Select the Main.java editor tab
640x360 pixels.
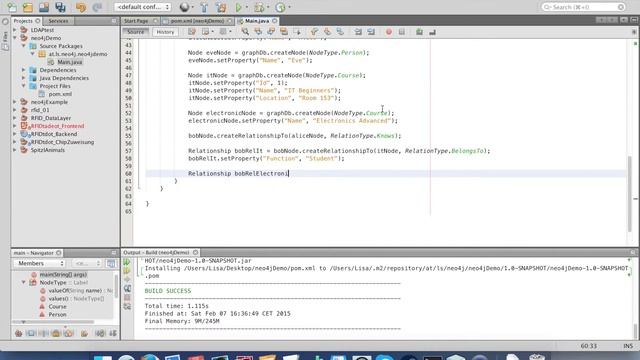tap(257, 21)
